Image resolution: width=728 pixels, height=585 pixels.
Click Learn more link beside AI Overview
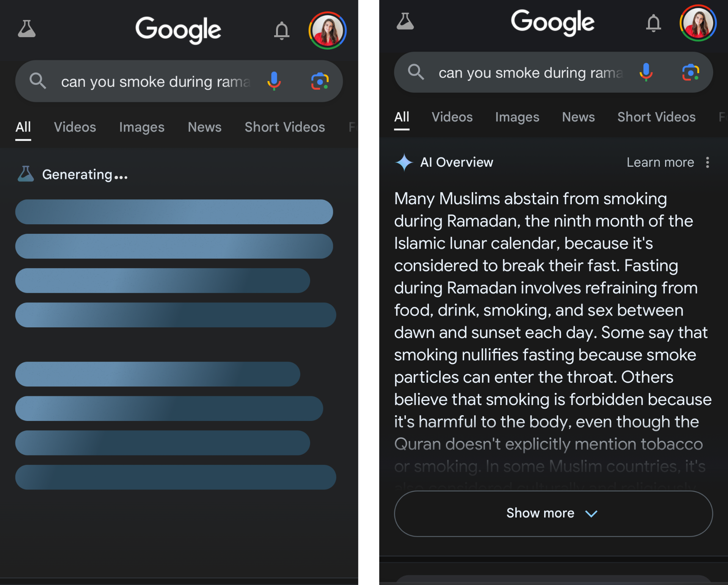[x=660, y=163]
